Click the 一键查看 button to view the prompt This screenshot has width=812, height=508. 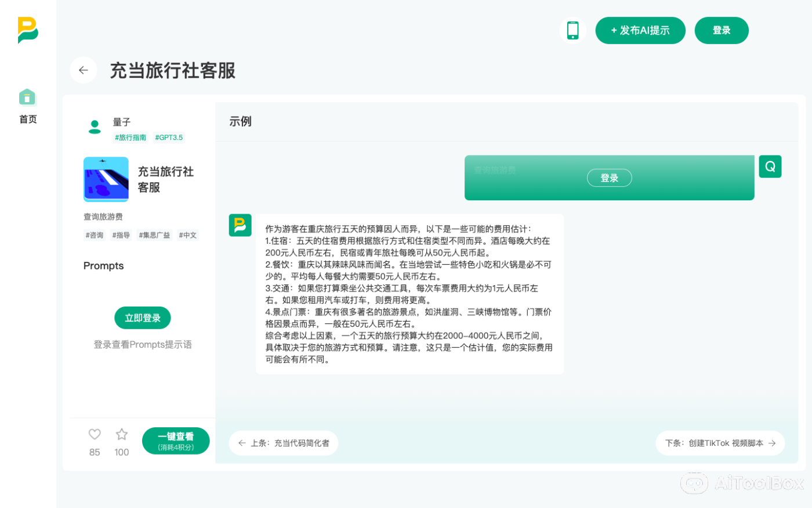point(176,441)
